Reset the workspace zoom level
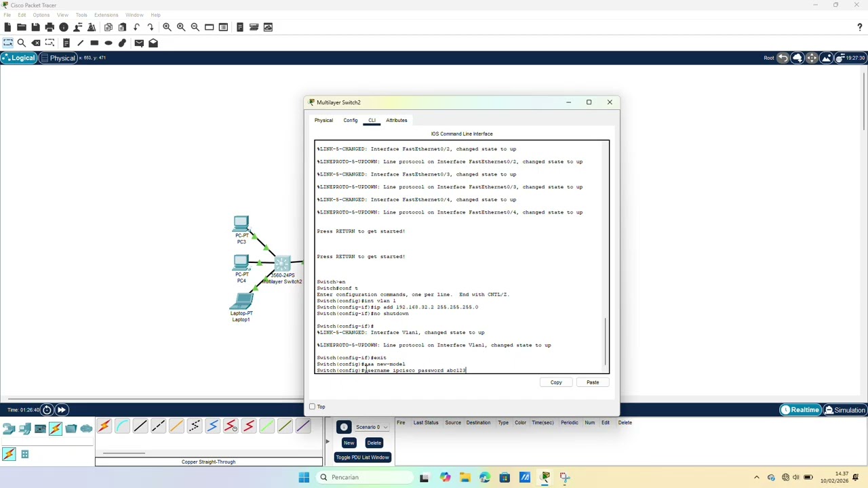The image size is (868, 488). pos(181,27)
